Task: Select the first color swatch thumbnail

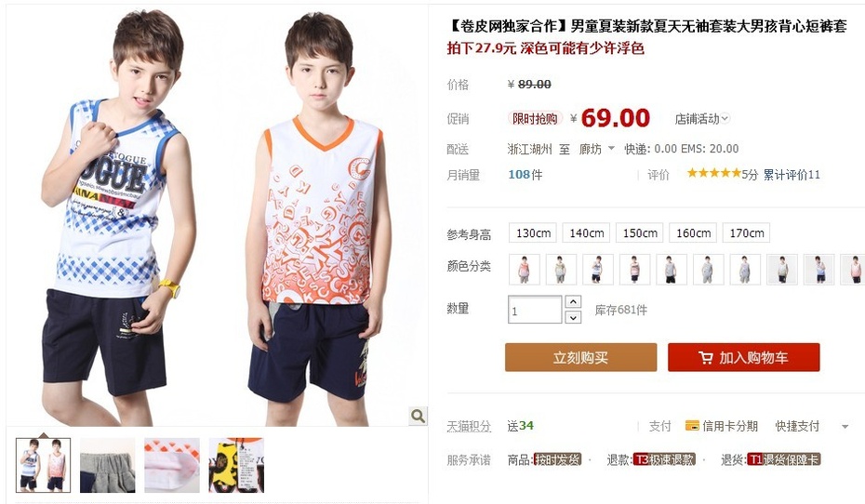Action: pyautogui.click(x=524, y=269)
